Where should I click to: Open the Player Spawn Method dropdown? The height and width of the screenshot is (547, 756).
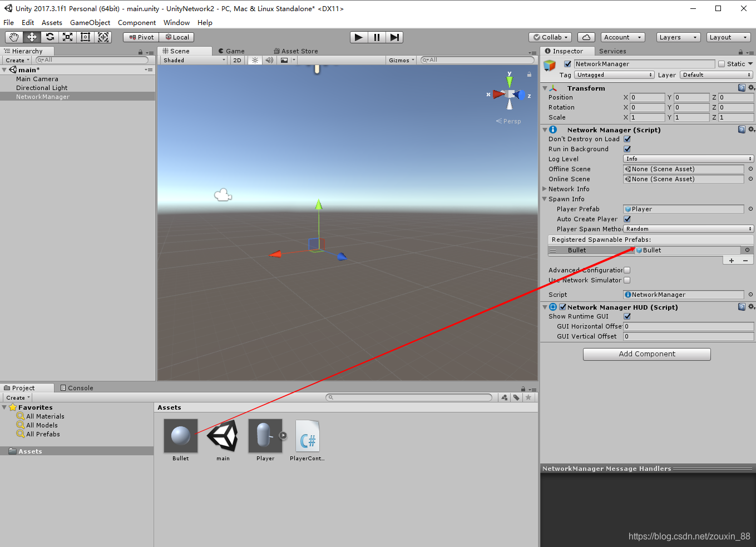(688, 228)
